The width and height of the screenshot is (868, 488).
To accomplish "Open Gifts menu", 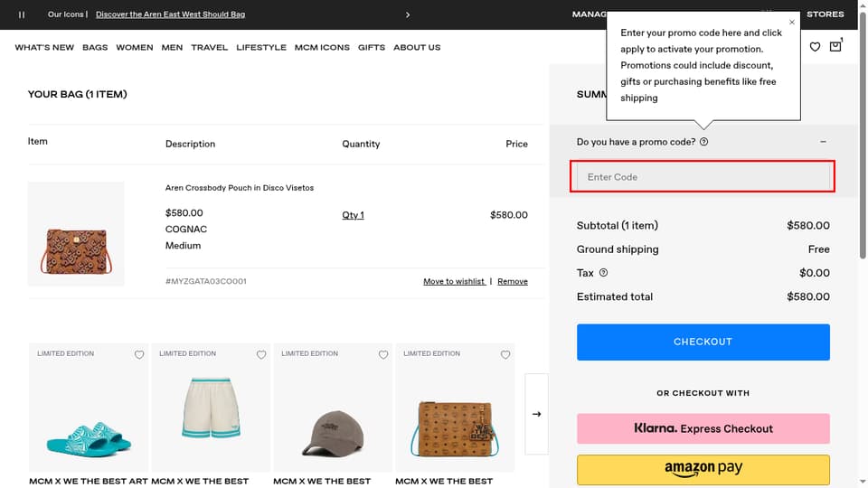I will point(372,48).
